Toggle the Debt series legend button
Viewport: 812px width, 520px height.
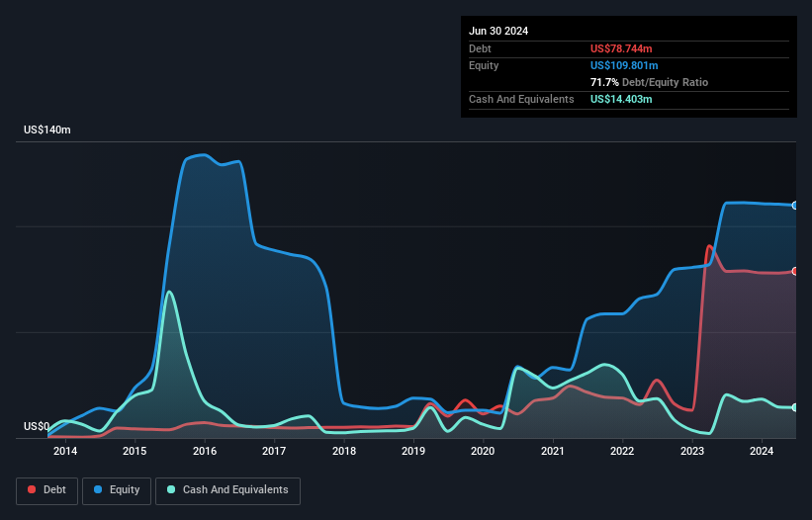point(47,490)
